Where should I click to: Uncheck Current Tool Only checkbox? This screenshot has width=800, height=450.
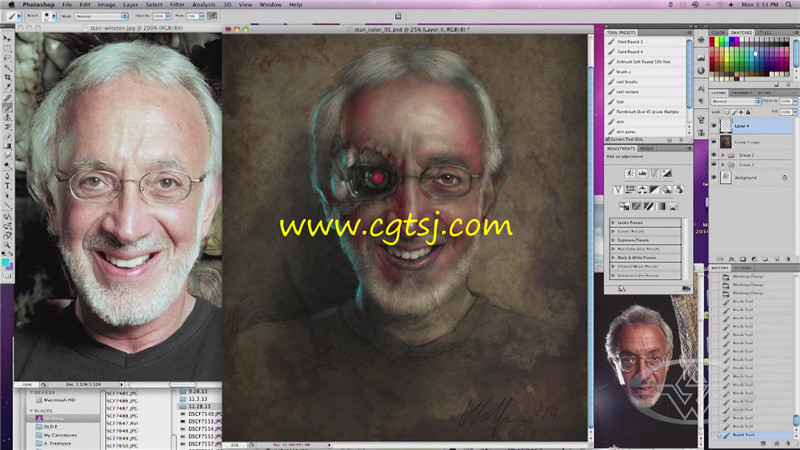tap(608, 139)
